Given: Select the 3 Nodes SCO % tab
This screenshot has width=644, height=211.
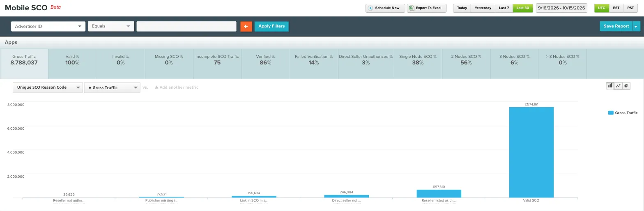Looking at the screenshot, I should point(514,64).
